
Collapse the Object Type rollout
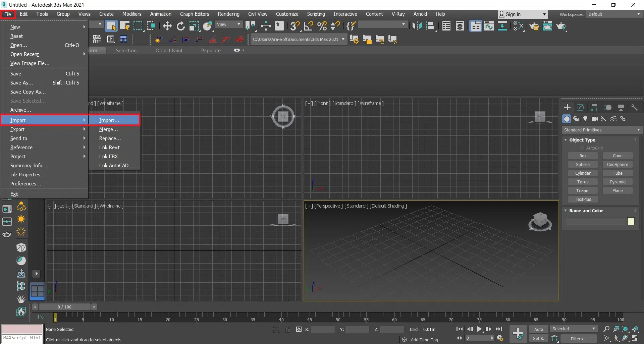pos(582,140)
